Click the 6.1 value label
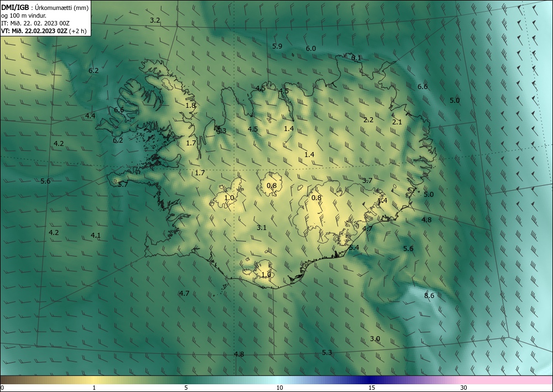The height and width of the screenshot is (392, 553). click(356, 58)
